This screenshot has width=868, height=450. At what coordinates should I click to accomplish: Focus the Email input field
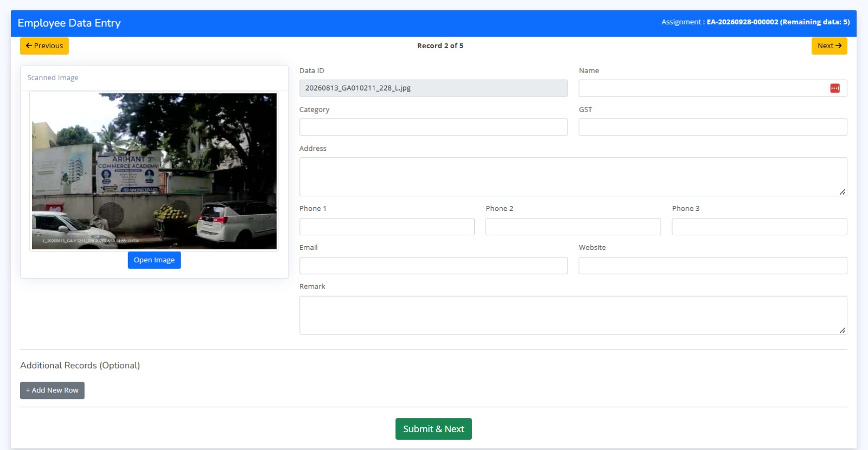[433, 266]
